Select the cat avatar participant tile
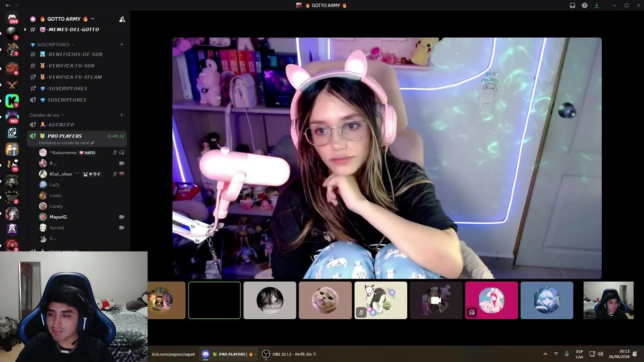The width and height of the screenshot is (644, 362). click(325, 300)
